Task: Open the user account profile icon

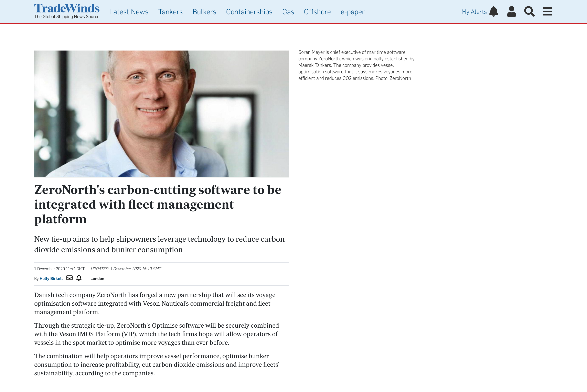Action: click(x=511, y=11)
